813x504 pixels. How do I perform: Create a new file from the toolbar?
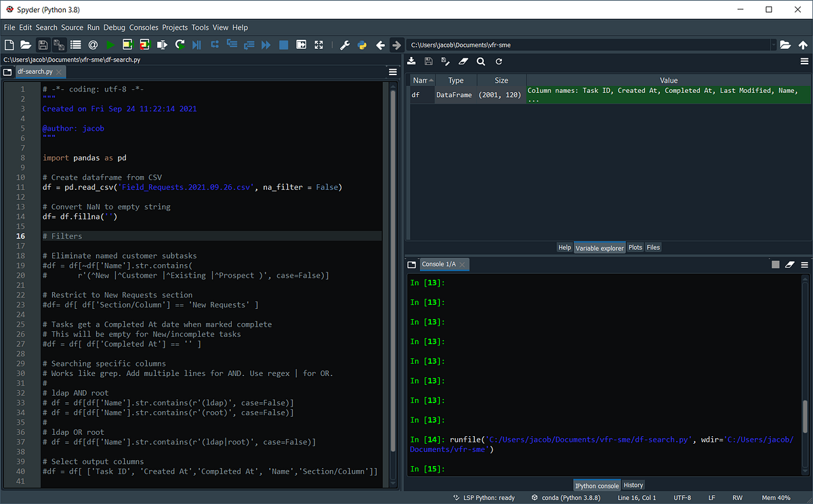pos(9,45)
